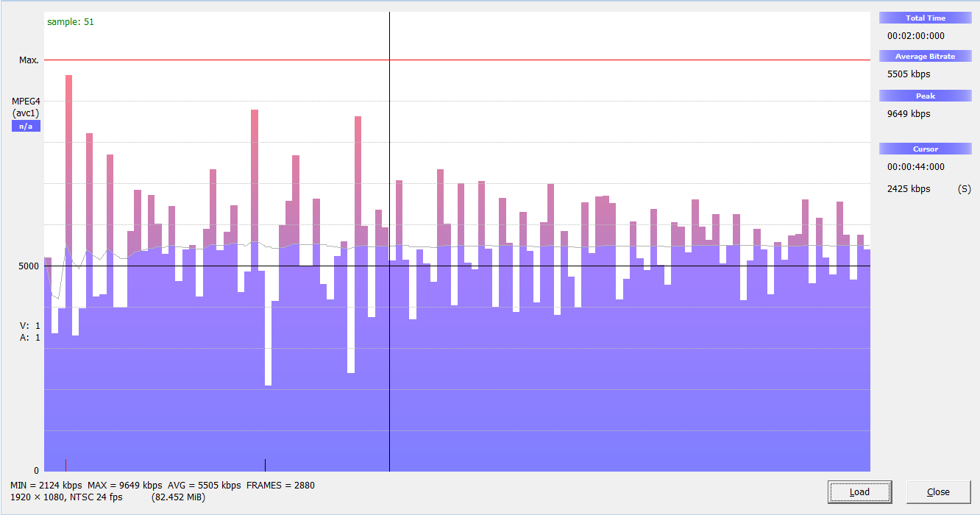Select the Cursor header
Screen dimensions: 980x515
(x=926, y=149)
